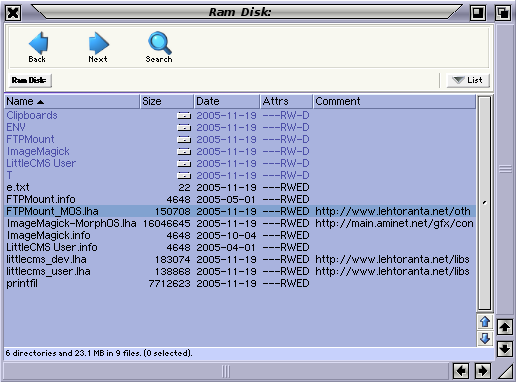
Task: Click littlecms_dev.lha comment URL
Action: [392, 259]
